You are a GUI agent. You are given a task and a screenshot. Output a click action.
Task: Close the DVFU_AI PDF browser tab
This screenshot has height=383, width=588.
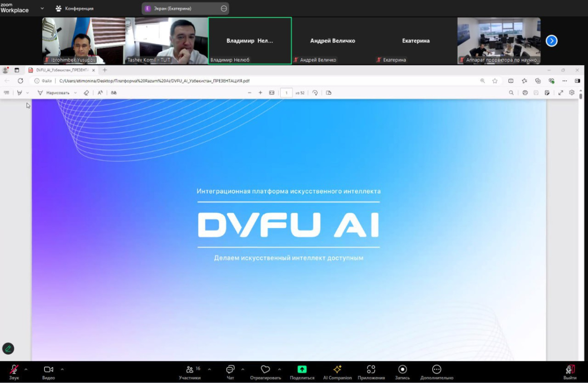pos(94,70)
